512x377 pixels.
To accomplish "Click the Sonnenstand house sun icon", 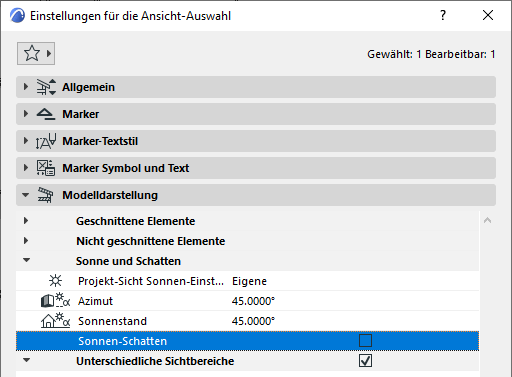I will coord(55,320).
